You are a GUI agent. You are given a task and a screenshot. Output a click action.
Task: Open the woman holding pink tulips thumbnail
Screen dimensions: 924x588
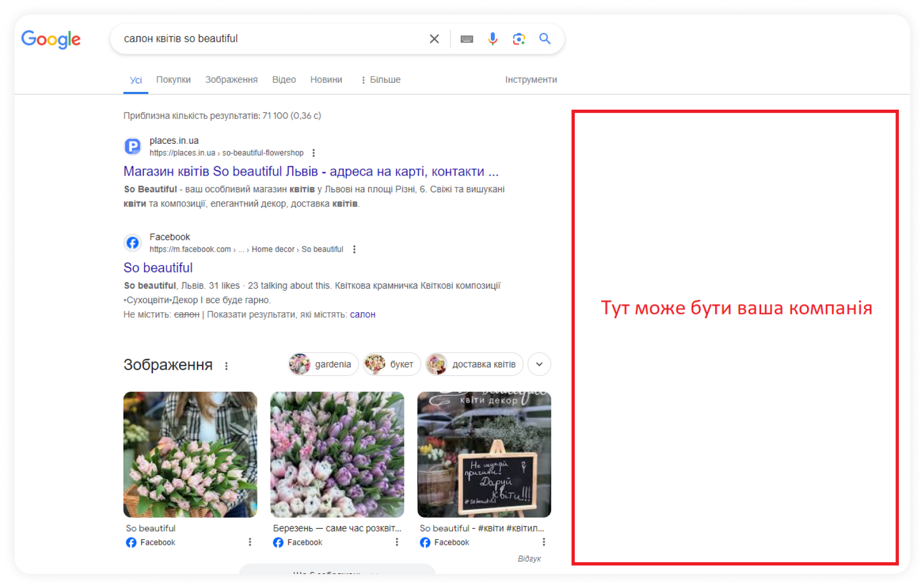click(190, 454)
